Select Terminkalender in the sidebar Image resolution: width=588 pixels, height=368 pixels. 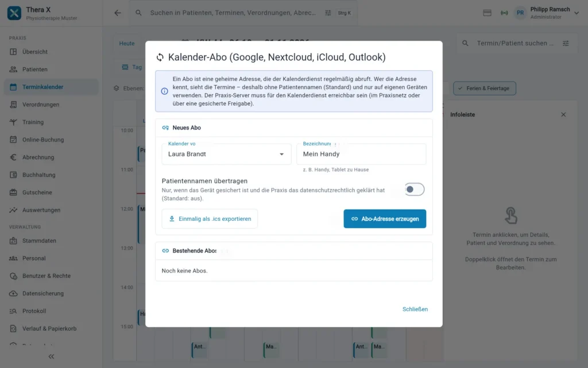click(51, 87)
